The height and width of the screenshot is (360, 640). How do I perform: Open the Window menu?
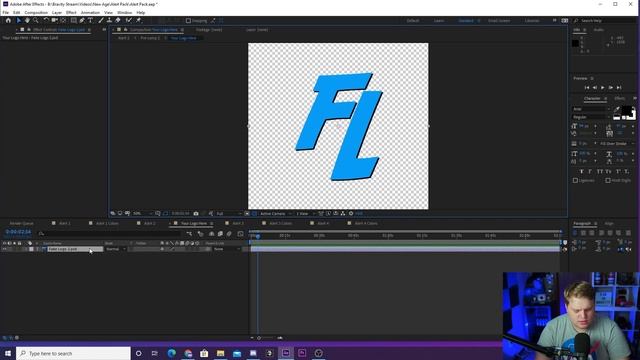(x=124, y=13)
